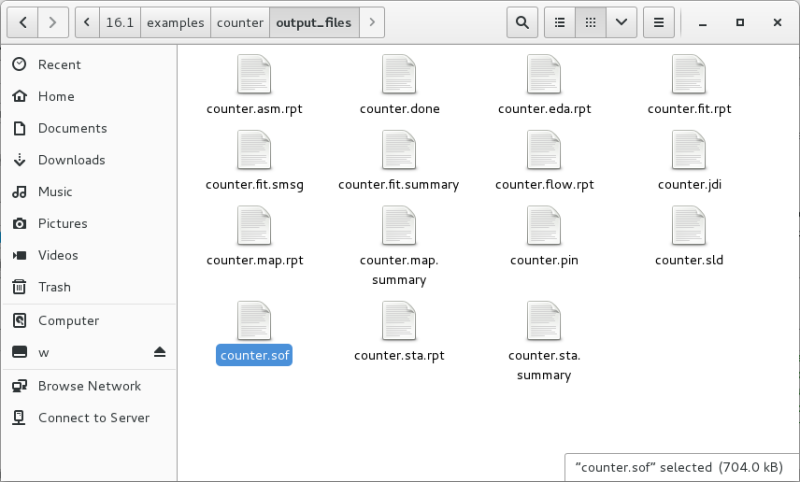Maximize the file manager window
Screen dimensions: 800x482
pyautogui.click(x=740, y=22)
